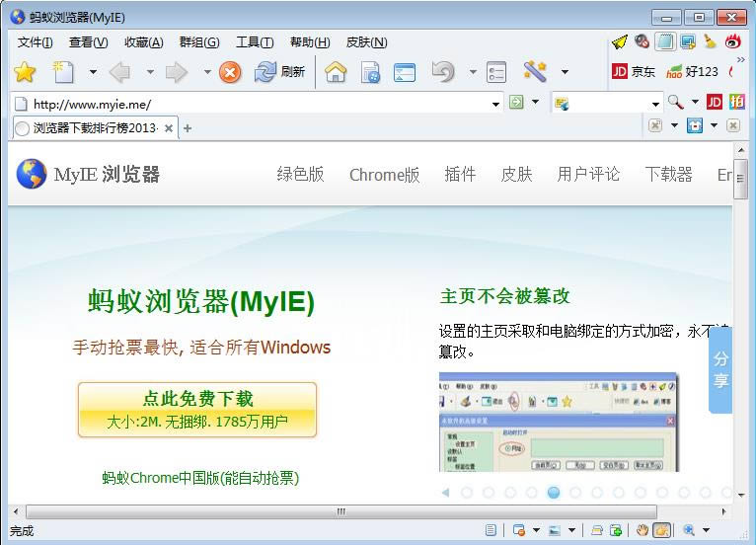Viewport: 756px width, 545px height.
Task: Click the undo closed tab arrow icon
Action: click(x=442, y=72)
